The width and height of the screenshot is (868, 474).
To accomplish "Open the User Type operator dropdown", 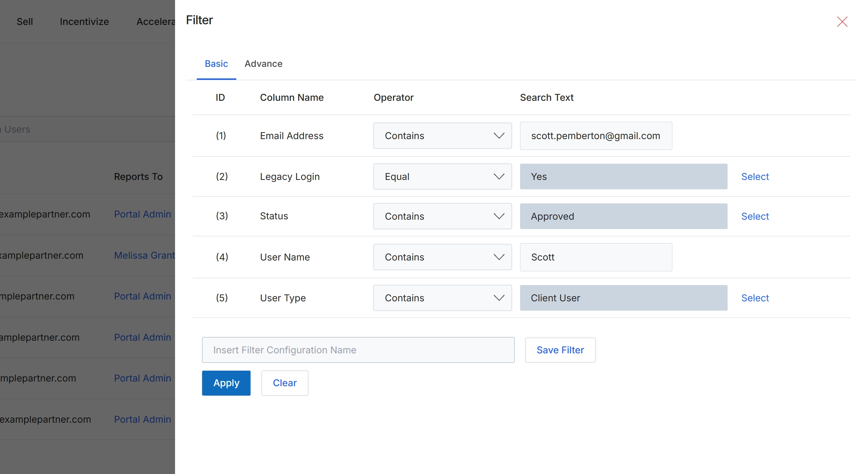I will 442,298.
